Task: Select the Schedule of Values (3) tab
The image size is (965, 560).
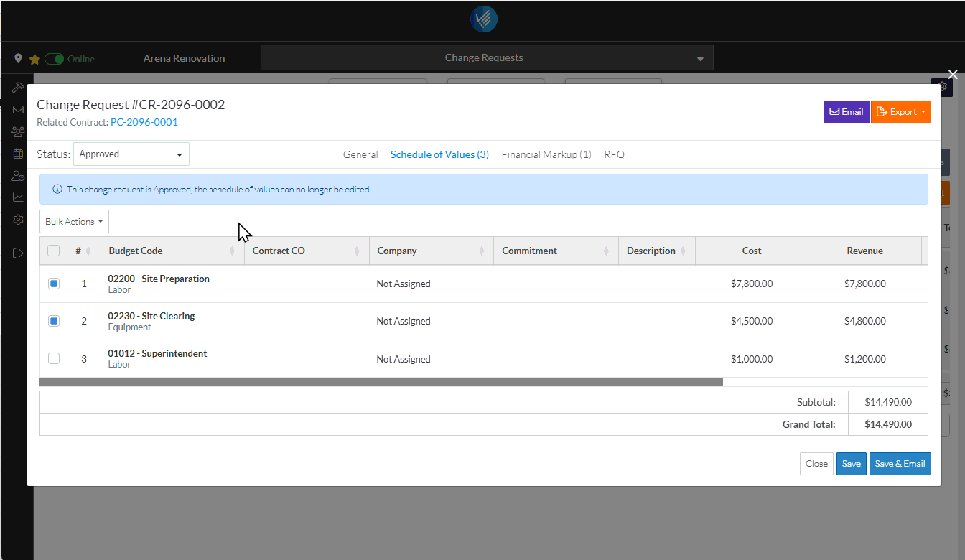Action: coord(439,154)
